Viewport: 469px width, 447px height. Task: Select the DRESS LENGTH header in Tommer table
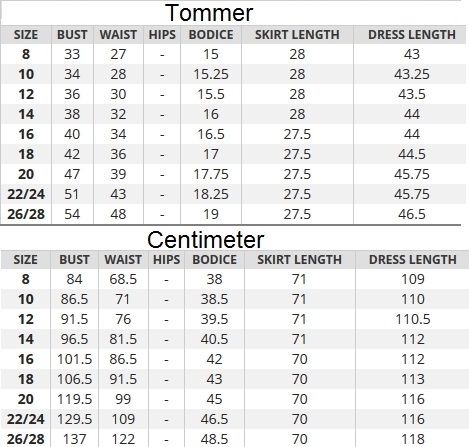pyautogui.click(x=412, y=35)
